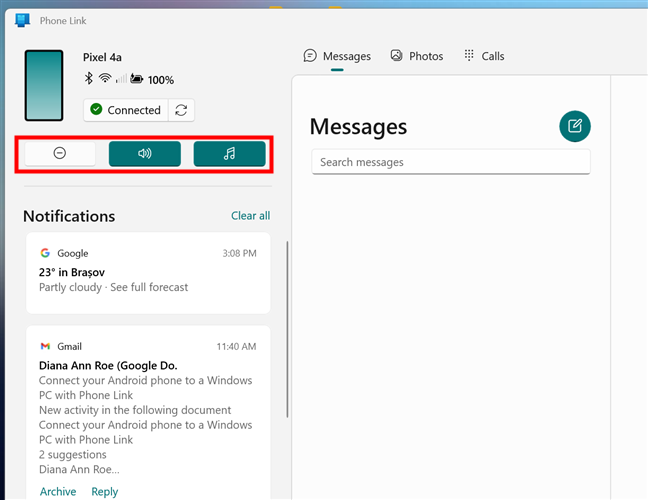Click the 11:40 AM timestamp
Screen dimensions: 648x500
click(x=236, y=347)
